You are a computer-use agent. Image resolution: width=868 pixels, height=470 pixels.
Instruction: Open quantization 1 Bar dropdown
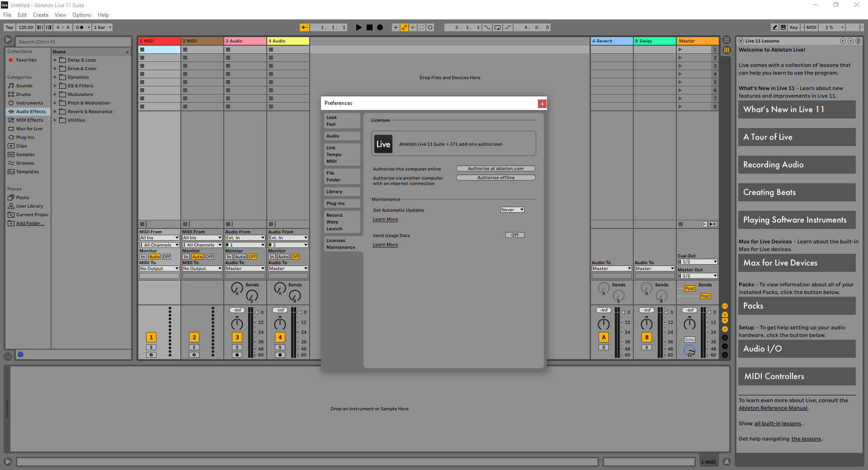coord(103,27)
